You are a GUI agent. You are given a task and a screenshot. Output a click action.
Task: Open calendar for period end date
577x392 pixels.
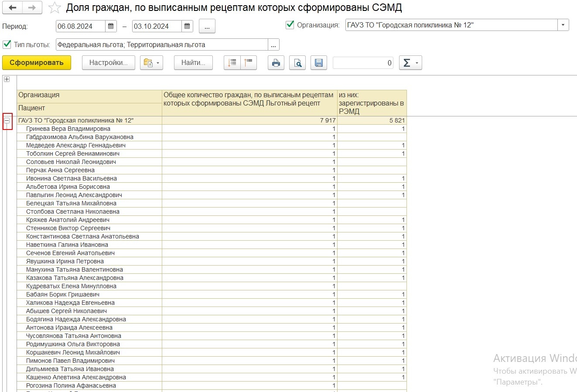tap(187, 26)
